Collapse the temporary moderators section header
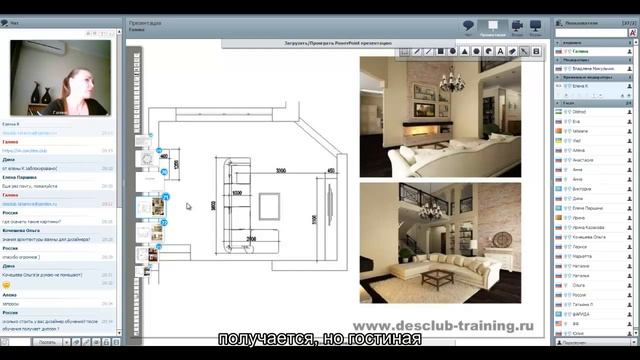The image size is (640, 360). coord(594,77)
